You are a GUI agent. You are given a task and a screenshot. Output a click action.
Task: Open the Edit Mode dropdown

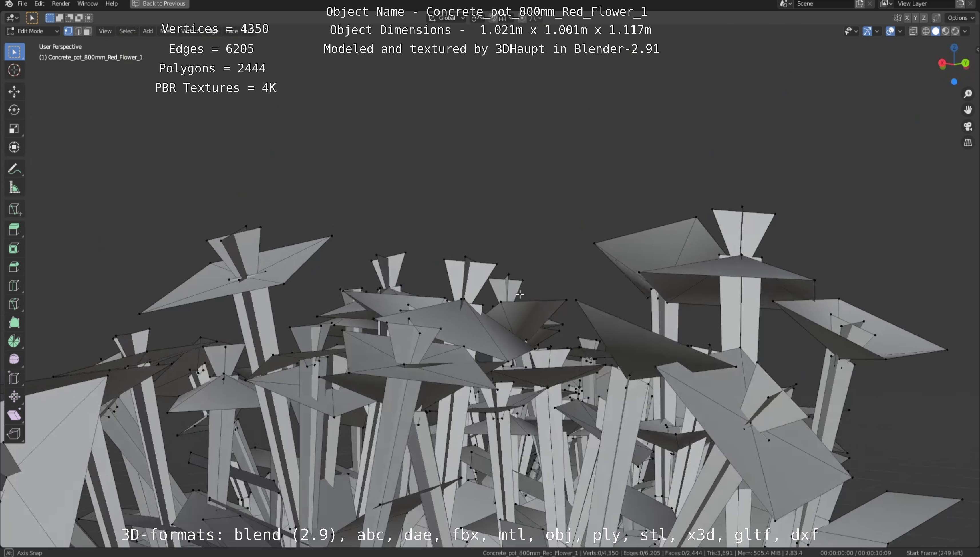tap(33, 31)
